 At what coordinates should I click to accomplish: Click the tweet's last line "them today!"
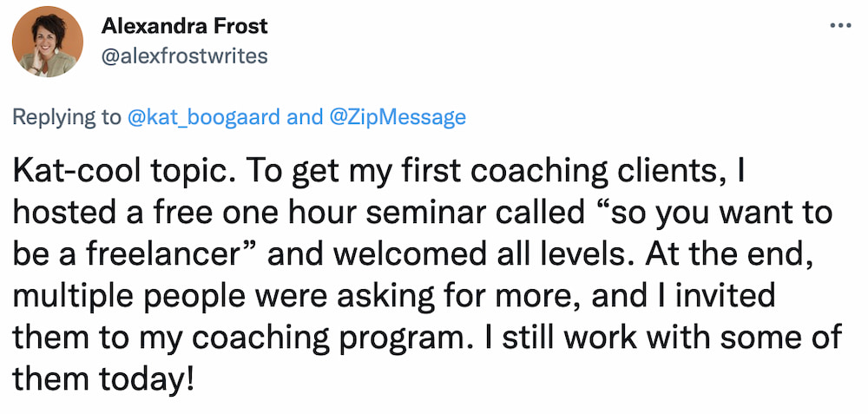click(103, 379)
